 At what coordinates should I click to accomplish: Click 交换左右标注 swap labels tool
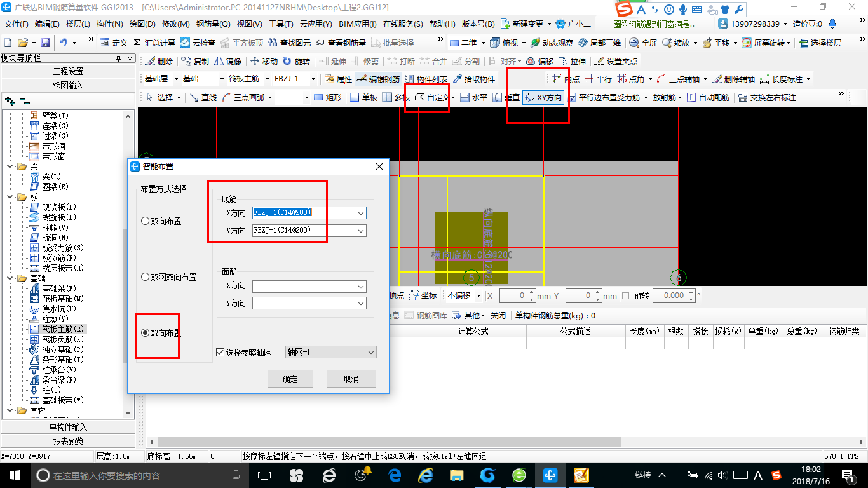pos(767,98)
